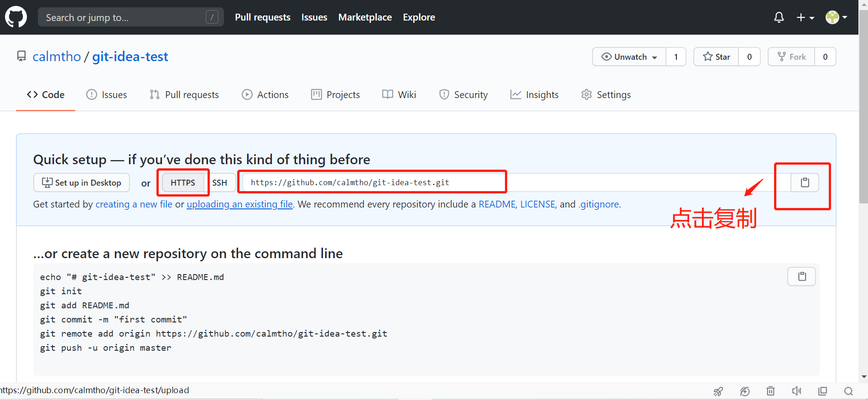Click the speed gauge icon in status bar

pyautogui.click(x=745, y=391)
